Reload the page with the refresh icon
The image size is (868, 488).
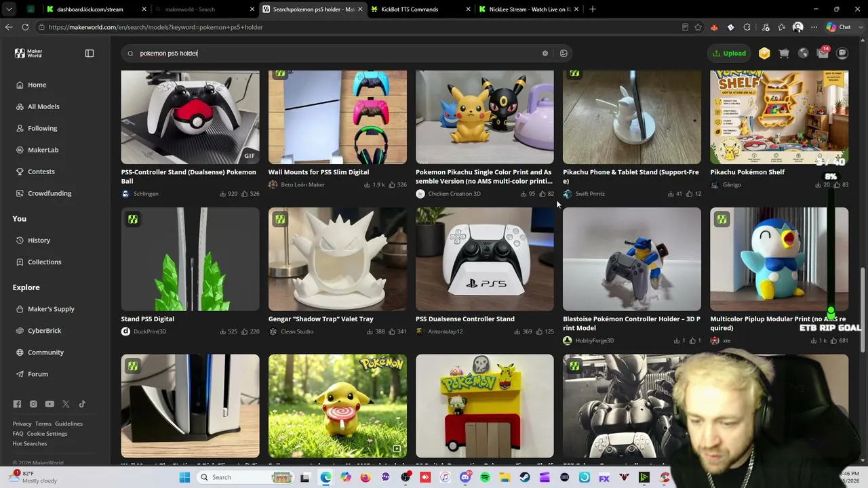[x=25, y=27]
